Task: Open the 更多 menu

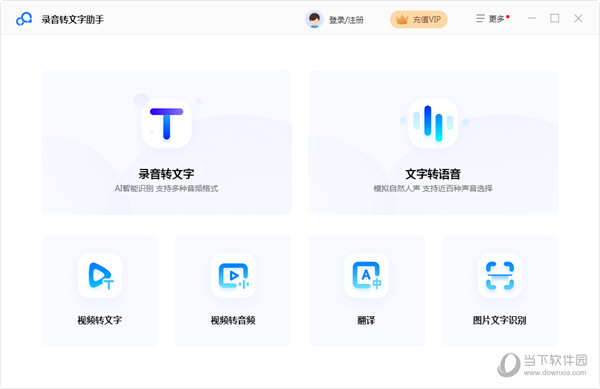Action: tap(493, 19)
